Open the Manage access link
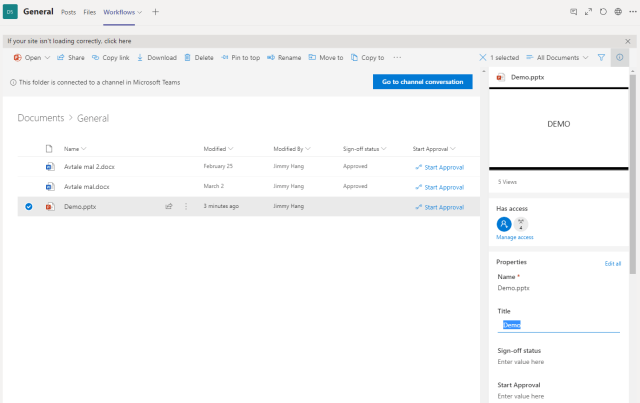 (515, 237)
